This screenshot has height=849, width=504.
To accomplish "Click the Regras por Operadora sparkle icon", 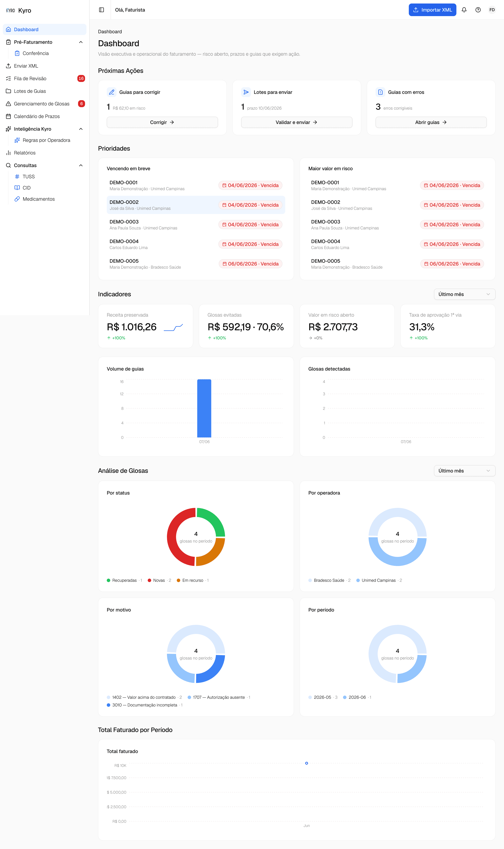I will (x=17, y=140).
